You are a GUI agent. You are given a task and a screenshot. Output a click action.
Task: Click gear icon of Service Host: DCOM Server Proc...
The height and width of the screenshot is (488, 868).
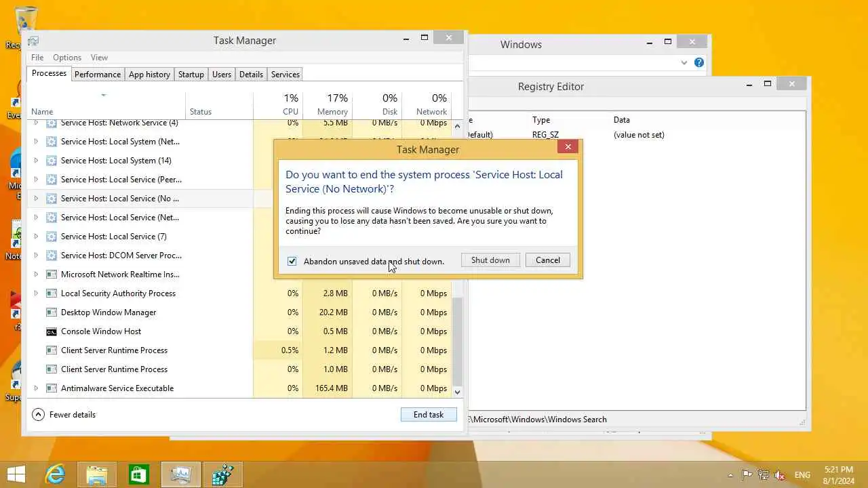tap(51, 256)
